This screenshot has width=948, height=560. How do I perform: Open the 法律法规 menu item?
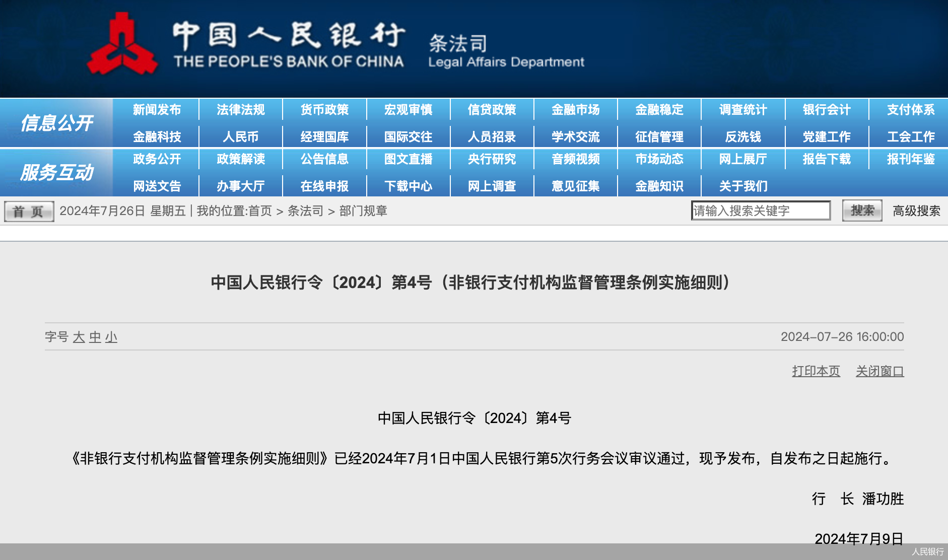[x=241, y=110]
